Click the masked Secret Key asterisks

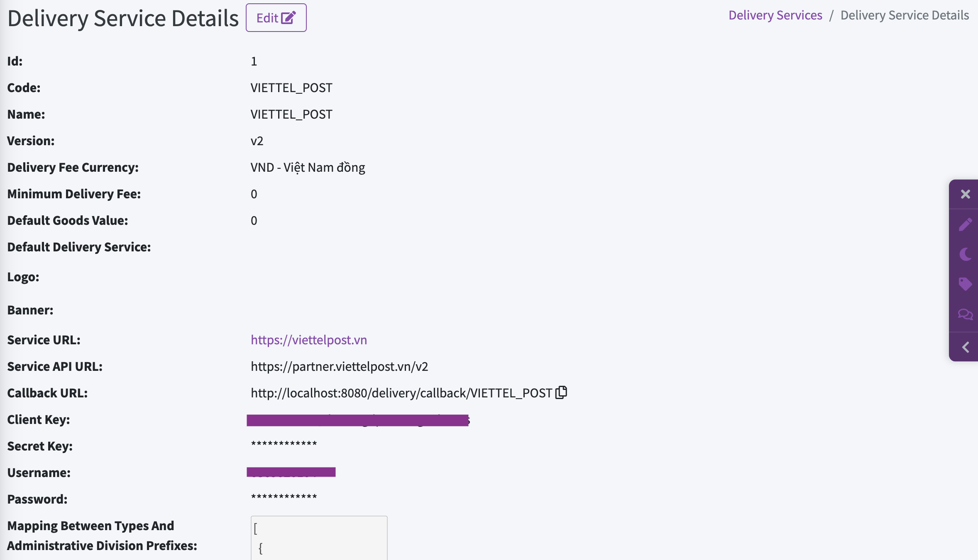pyautogui.click(x=284, y=445)
